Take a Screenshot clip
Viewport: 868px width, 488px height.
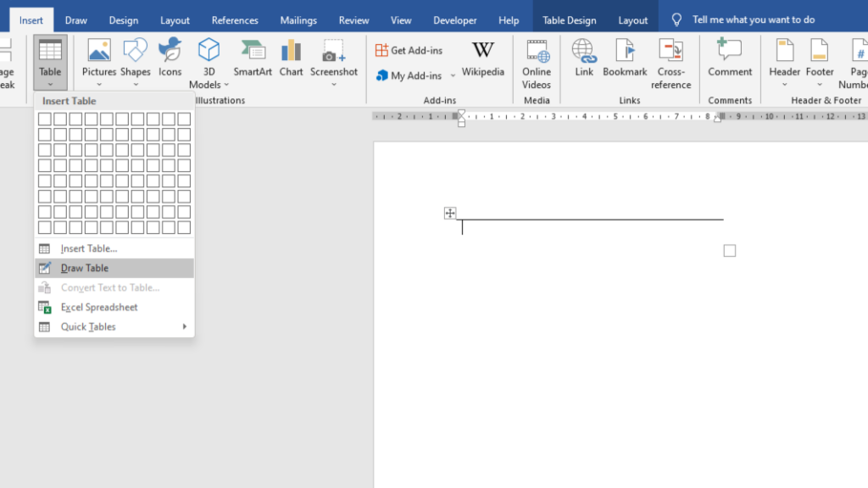334,63
